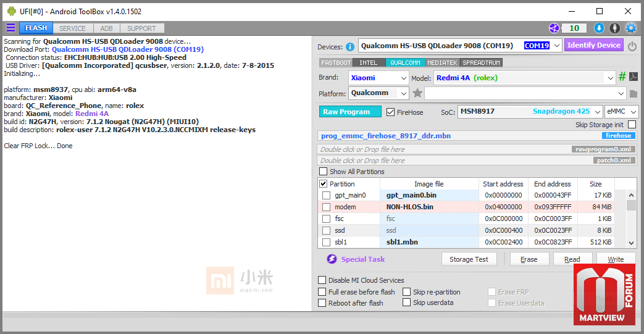644x334 pixels.
Task: Check Skip re-partition option
Action: point(407,291)
